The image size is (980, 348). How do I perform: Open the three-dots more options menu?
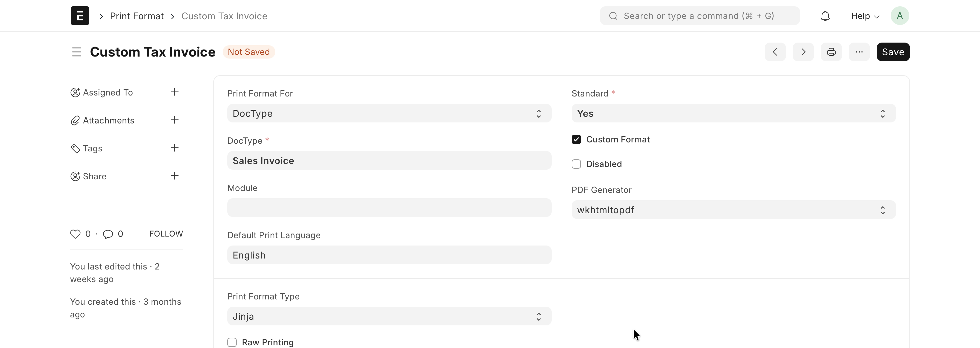859,52
